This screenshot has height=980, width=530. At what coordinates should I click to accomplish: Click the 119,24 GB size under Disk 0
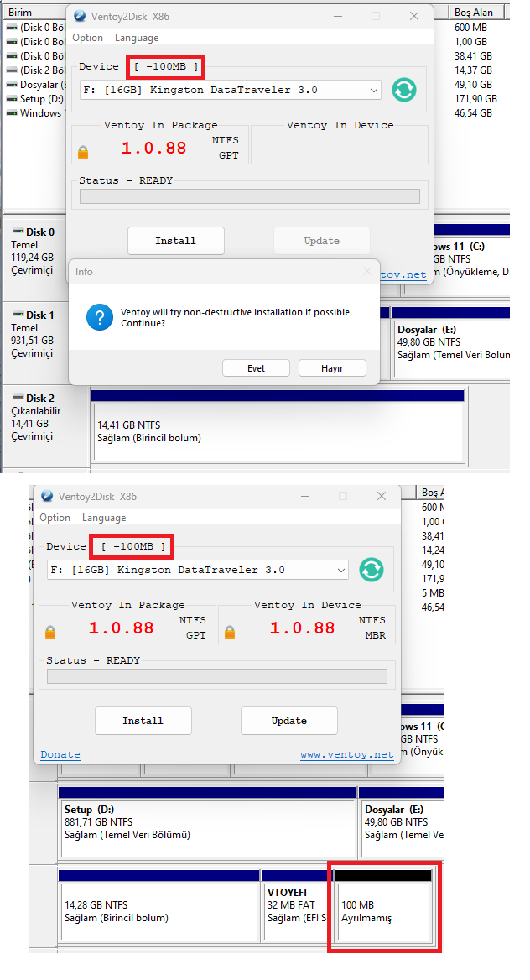click(33, 258)
